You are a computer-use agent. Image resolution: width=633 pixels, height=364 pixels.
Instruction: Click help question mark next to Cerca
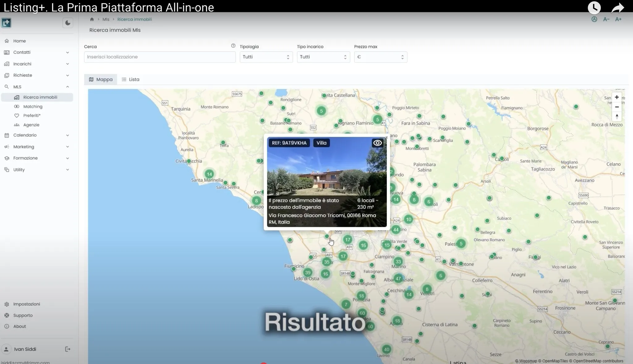233,46
